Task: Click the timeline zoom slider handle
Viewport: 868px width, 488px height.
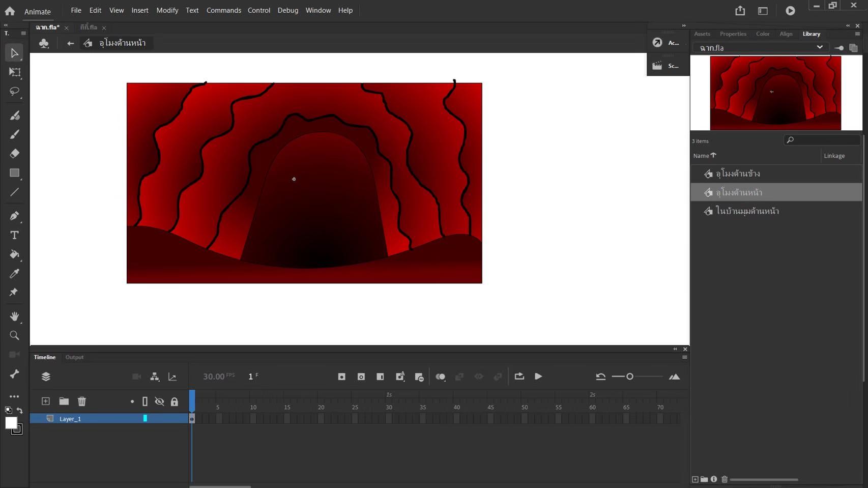Action: tap(630, 377)
